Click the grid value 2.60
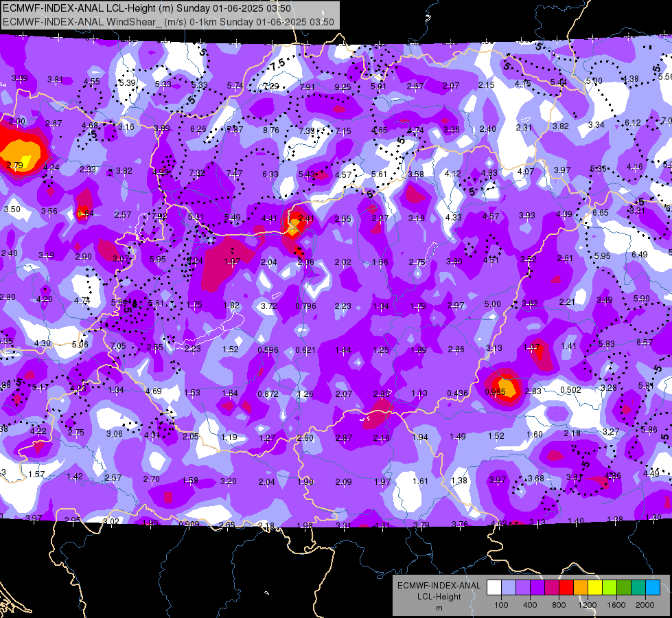 pos(305,438)
